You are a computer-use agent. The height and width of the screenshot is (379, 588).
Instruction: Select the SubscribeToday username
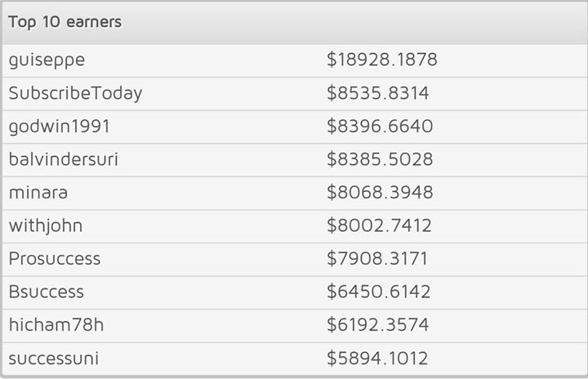76,93
